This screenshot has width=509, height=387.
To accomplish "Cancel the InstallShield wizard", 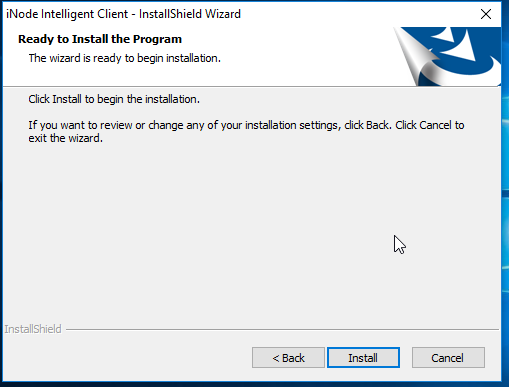I will [448, 358].
